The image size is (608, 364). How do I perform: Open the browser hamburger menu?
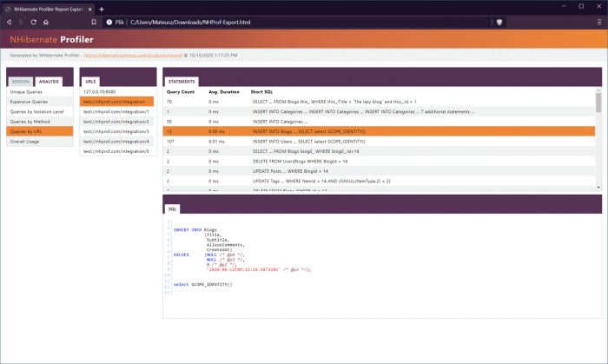599,22
